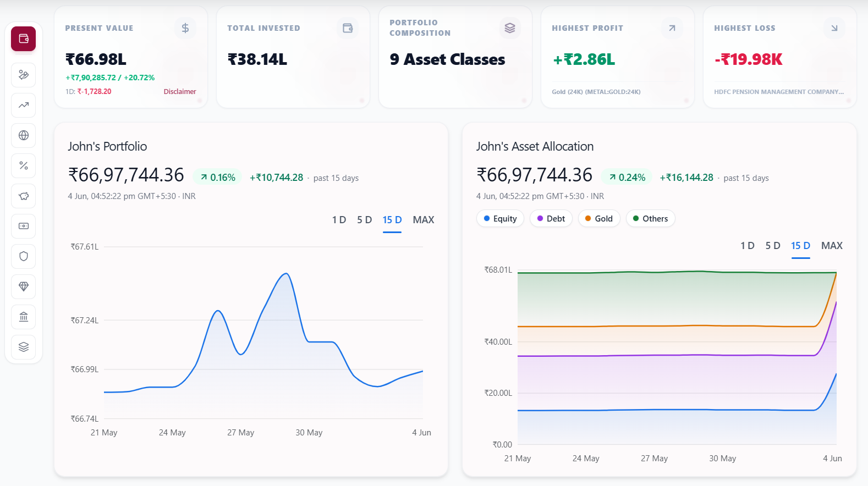Open the trending-up chart sidebar icon
This screenshot has height=486, width=868.
pyautogui.click(x=24, y=105)
